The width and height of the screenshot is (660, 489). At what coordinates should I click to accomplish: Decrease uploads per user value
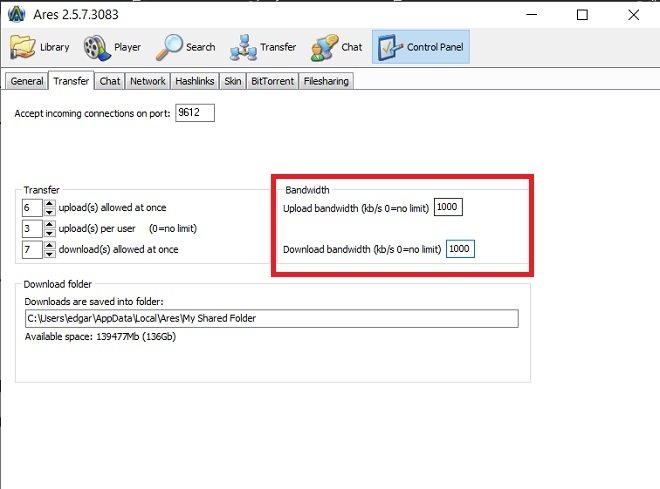pos(49,233)
